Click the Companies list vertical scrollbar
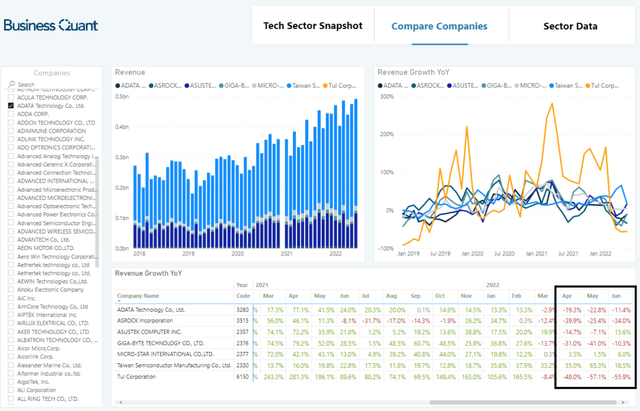Viewport: 640px width, 411px height. point(97,211)
